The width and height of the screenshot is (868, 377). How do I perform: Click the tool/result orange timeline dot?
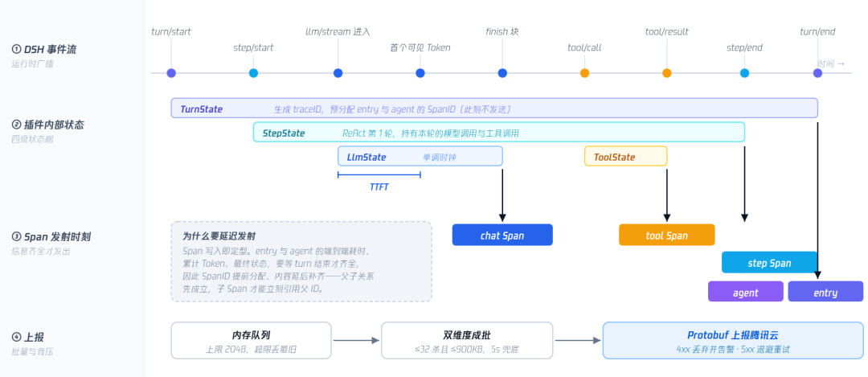(x=667, y=73)
